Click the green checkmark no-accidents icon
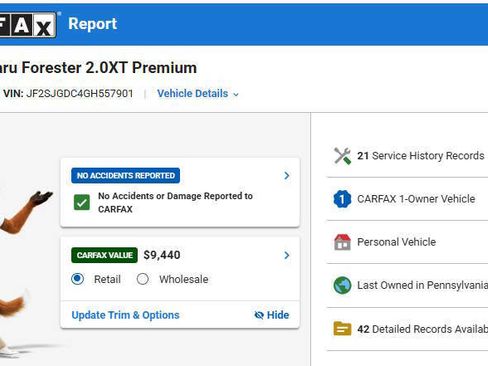This screenshot has height=366, width=488. pyautogui.click(x=82, y=202)
